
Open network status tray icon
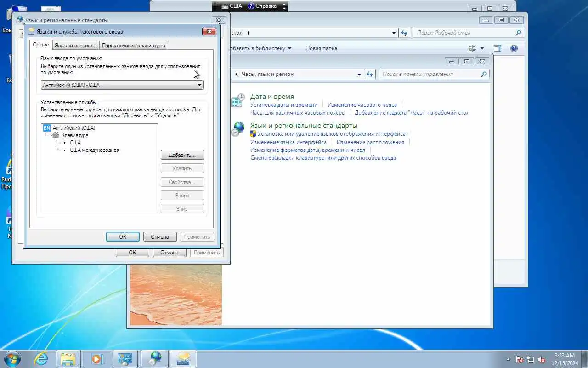point(531,359)
